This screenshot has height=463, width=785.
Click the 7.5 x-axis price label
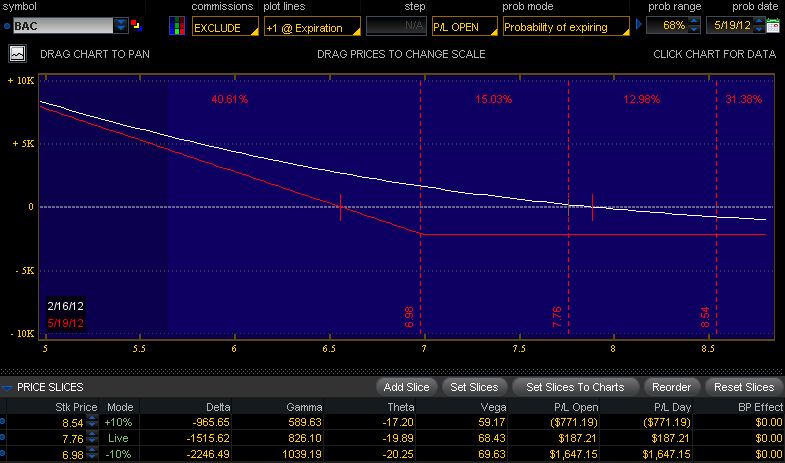click(x=519, y=348)
